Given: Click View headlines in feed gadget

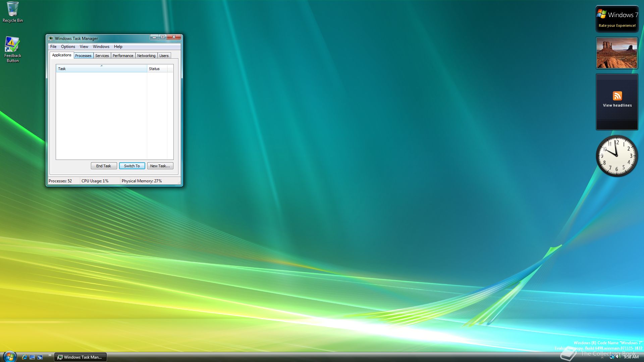Looking at the screenshot, I should [617, 105].
